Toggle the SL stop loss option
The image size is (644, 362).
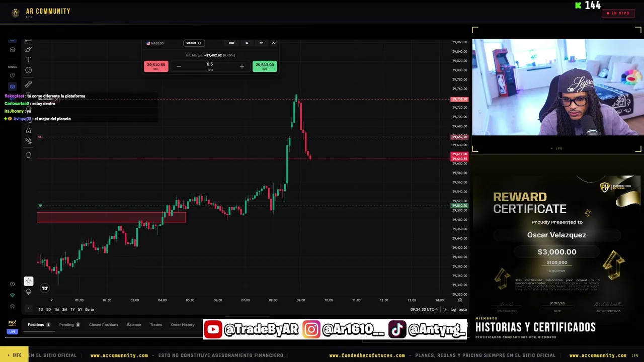click(x=247, y=43)
